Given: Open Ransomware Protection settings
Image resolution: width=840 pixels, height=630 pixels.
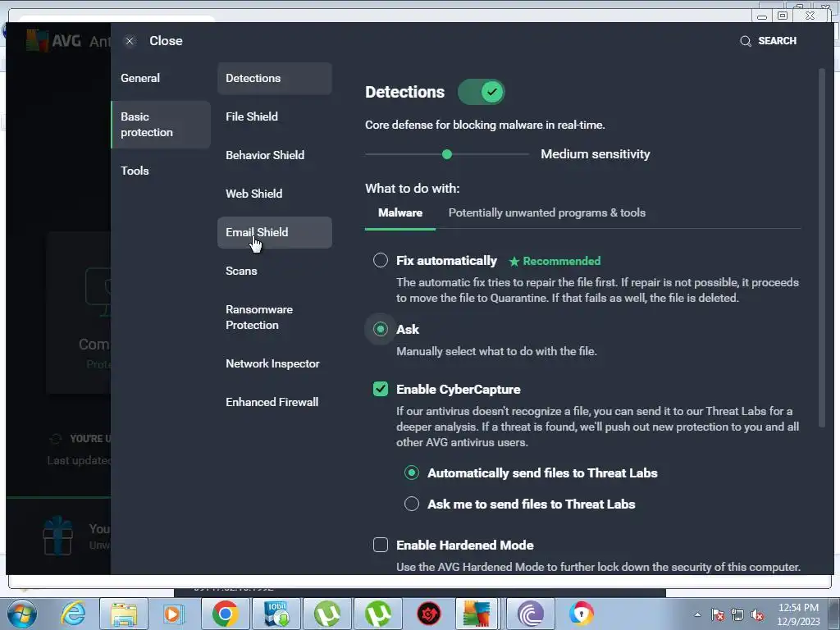Looking at the screenshot, I should point(274,317).
